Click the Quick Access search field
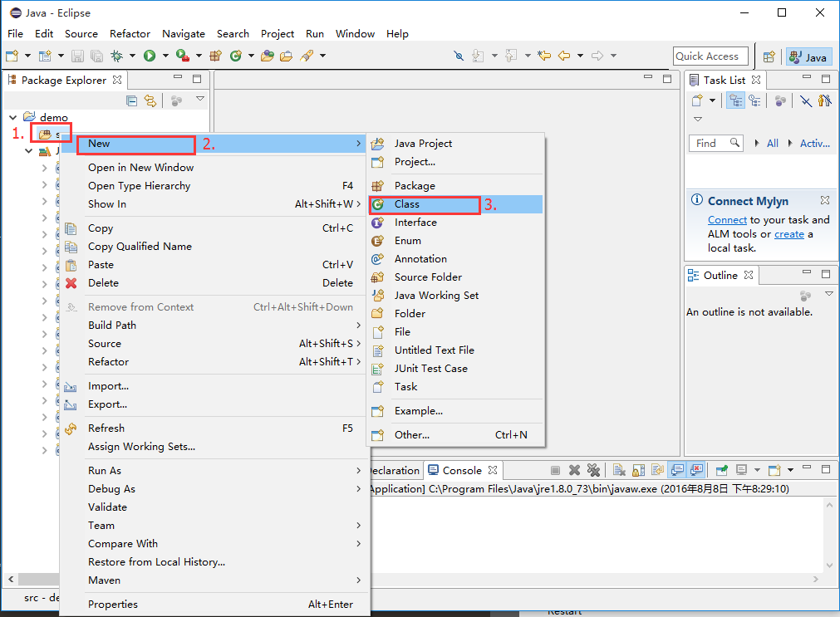This screenshot has width=840, height=617. pos(710,56)
